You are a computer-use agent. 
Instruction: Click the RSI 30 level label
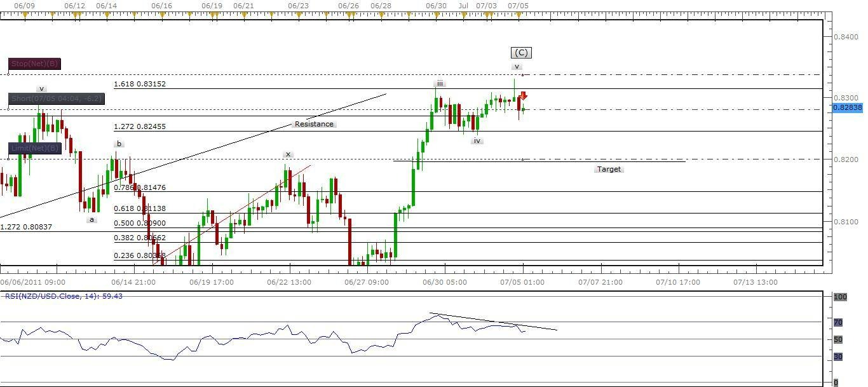(x=838, y=357)
